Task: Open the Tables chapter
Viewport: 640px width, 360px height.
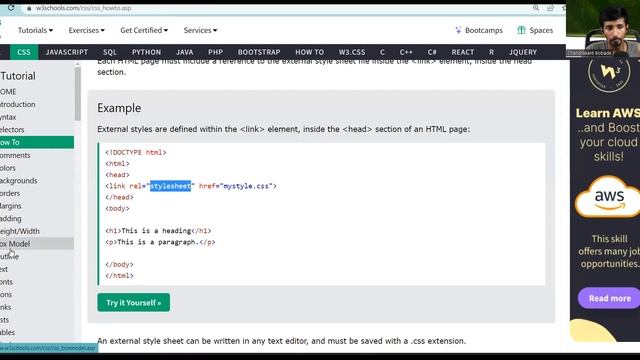Action: [37, 332]
